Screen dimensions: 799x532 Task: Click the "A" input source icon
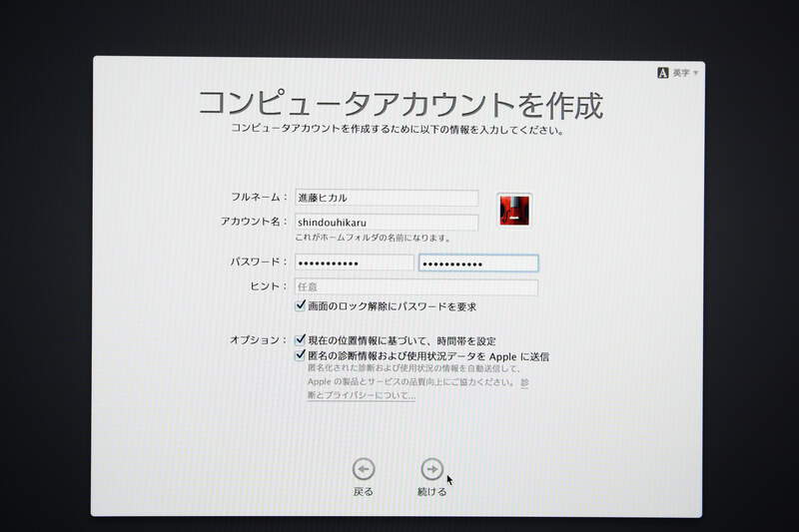(x=662, y=73)
